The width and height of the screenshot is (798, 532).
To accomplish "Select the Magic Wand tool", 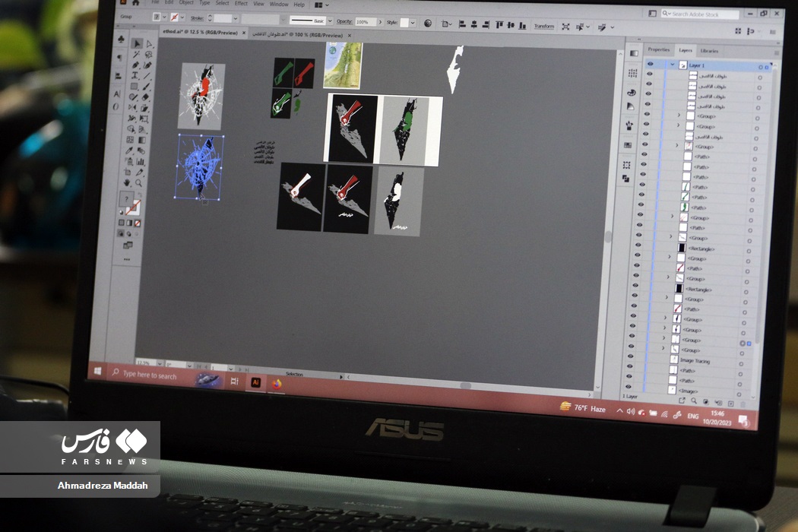I will [136, 54].
